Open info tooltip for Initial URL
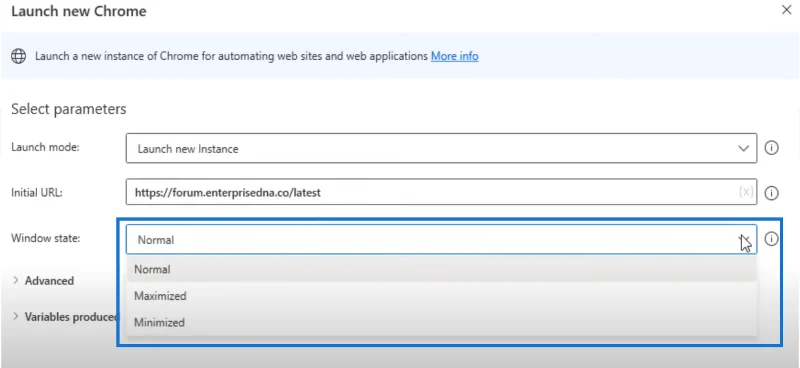 point(771,193)
